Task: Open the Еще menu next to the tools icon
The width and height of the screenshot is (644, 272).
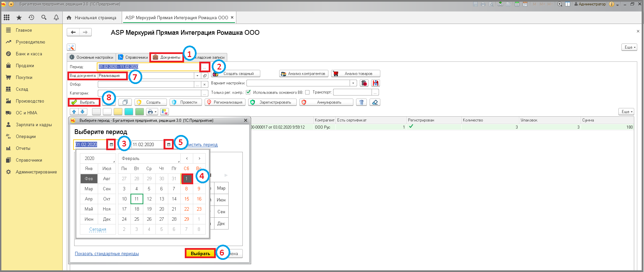Action: (629, 47)
